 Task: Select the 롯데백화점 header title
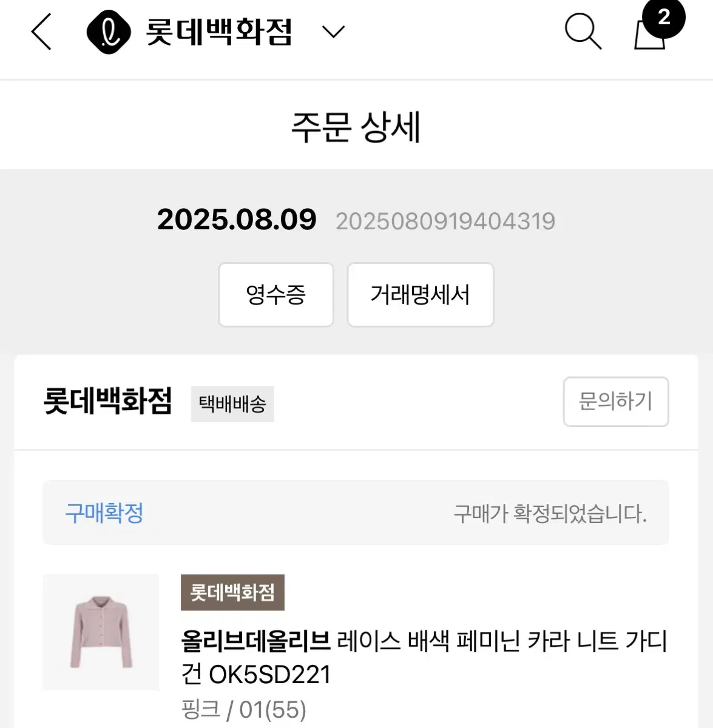(x=218, y=32)
